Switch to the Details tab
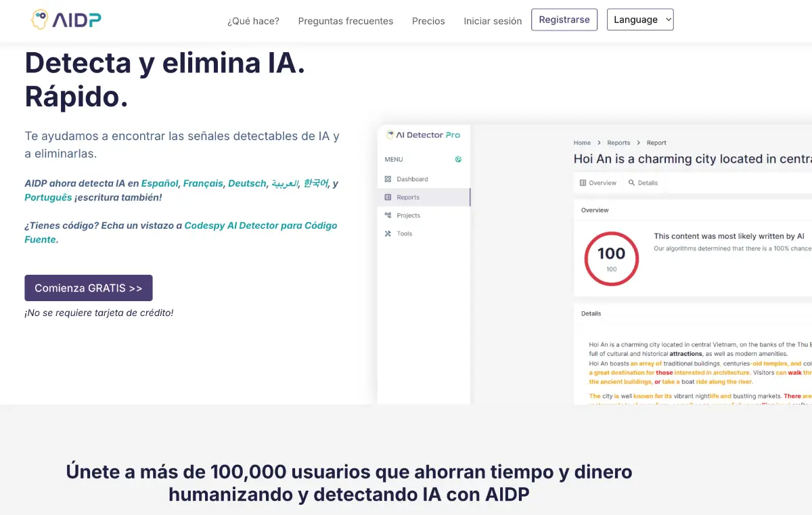 click(643, 183)
